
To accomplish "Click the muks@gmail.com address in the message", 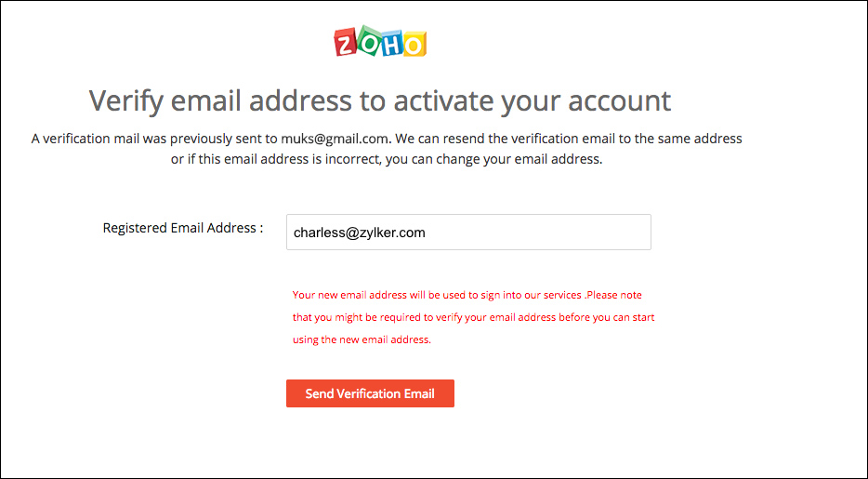I will point(335,139).
